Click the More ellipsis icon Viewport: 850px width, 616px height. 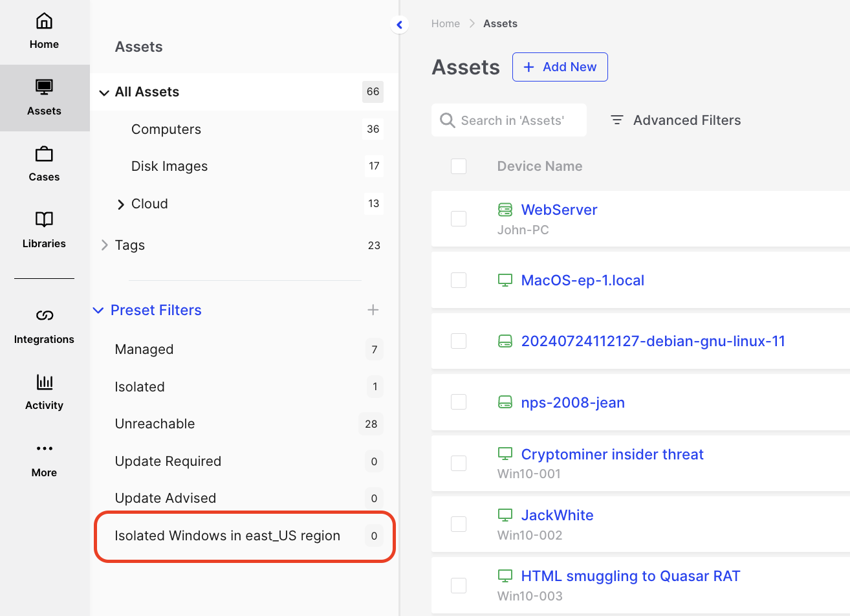(x=44, y=448)
